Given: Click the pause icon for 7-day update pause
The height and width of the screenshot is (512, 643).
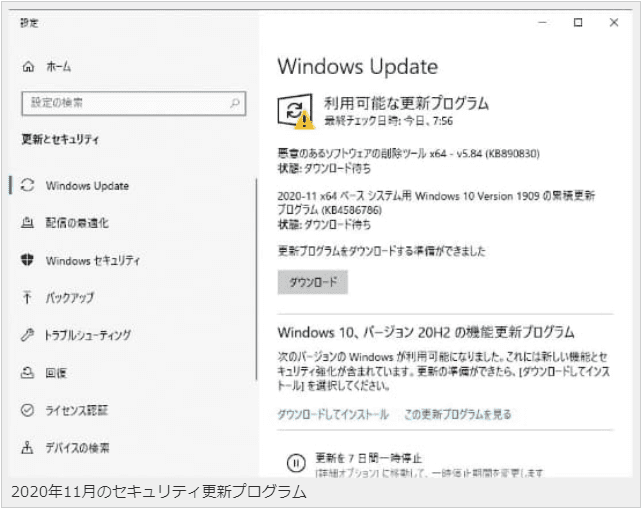Looking at the screenshot, I should 296,462.
